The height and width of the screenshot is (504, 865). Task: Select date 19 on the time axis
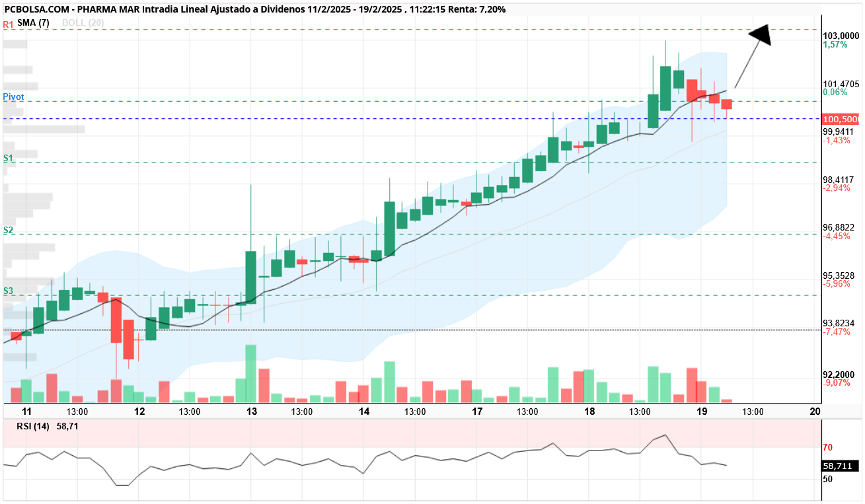click(702, 411)
